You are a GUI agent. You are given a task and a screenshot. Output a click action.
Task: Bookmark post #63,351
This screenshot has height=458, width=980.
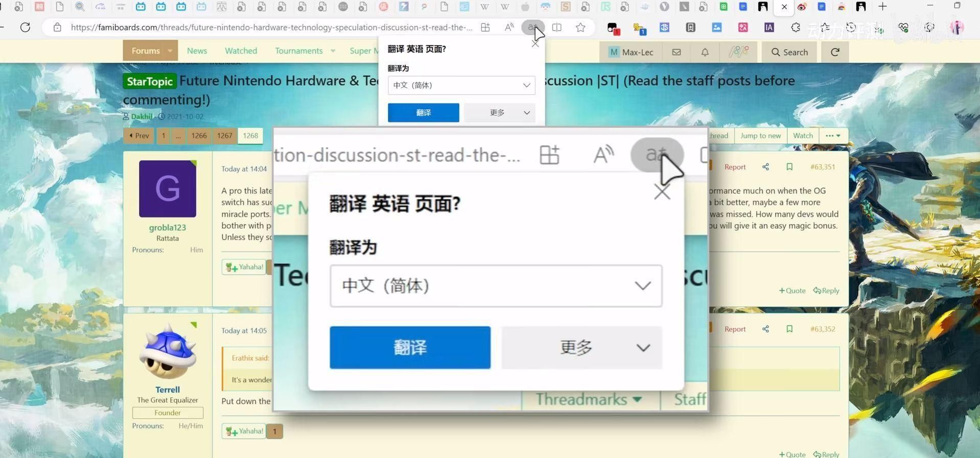[x=789, y=167]
